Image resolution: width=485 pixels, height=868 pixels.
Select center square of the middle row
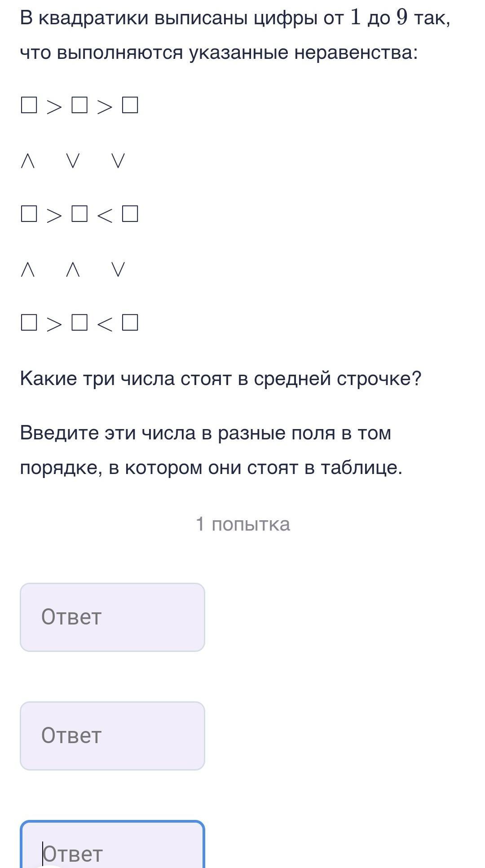pyautogui.click(x=79, y=214)
